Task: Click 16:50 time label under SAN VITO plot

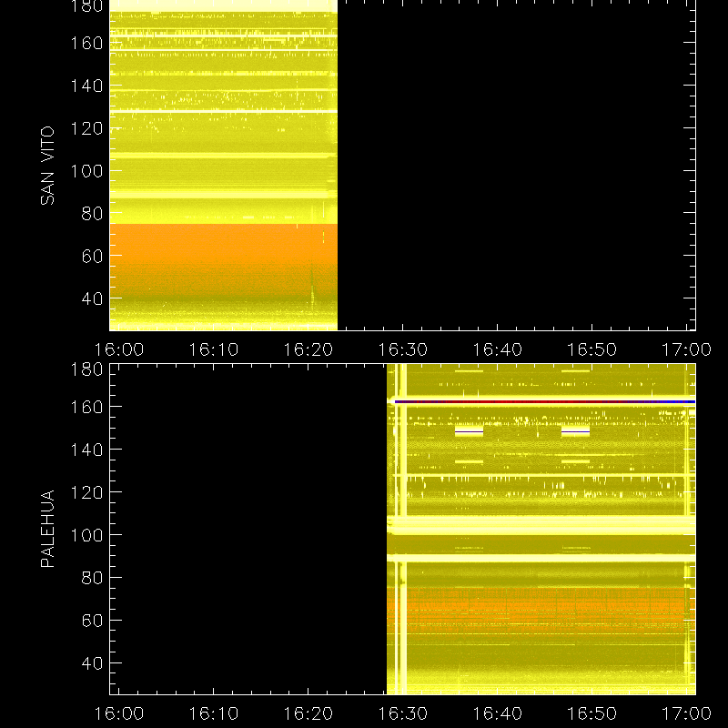Action: pyautogui.click(x=592, y=349)
